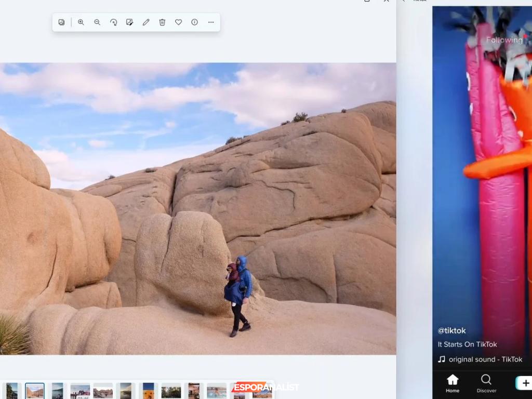The height and width of the screenshot is (399, 532).
Task: Rotate the photo
Action: click(113, 22)
